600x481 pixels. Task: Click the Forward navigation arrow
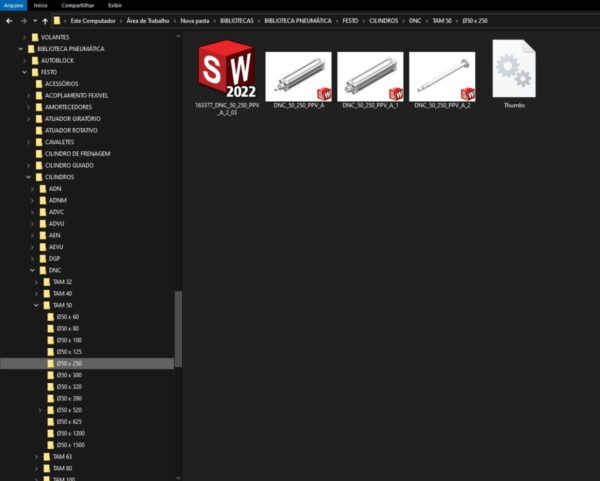click(23, 21)
